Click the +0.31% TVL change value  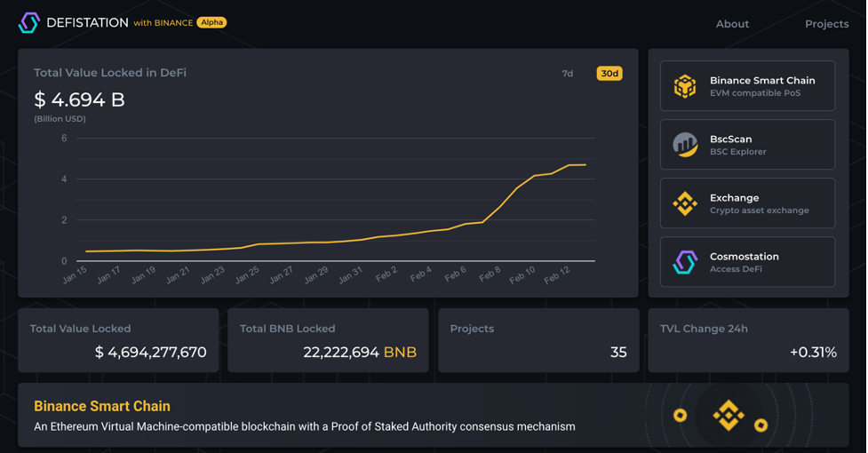tap(813, 353)
